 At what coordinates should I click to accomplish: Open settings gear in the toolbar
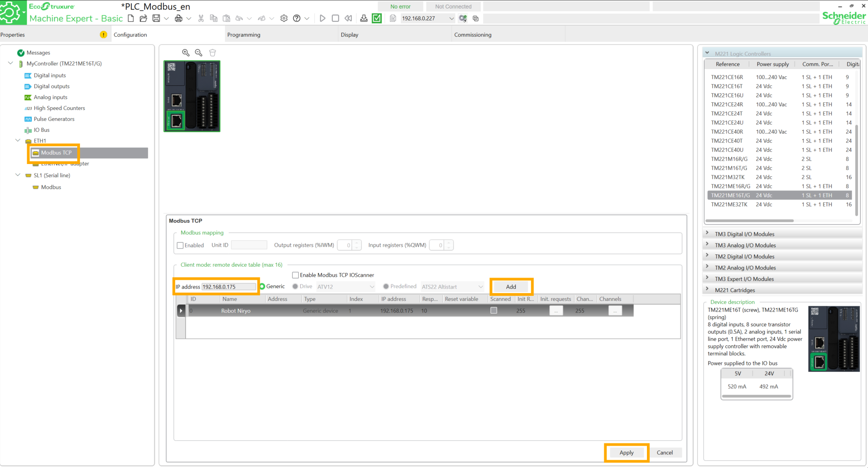[x=284, y=18]
